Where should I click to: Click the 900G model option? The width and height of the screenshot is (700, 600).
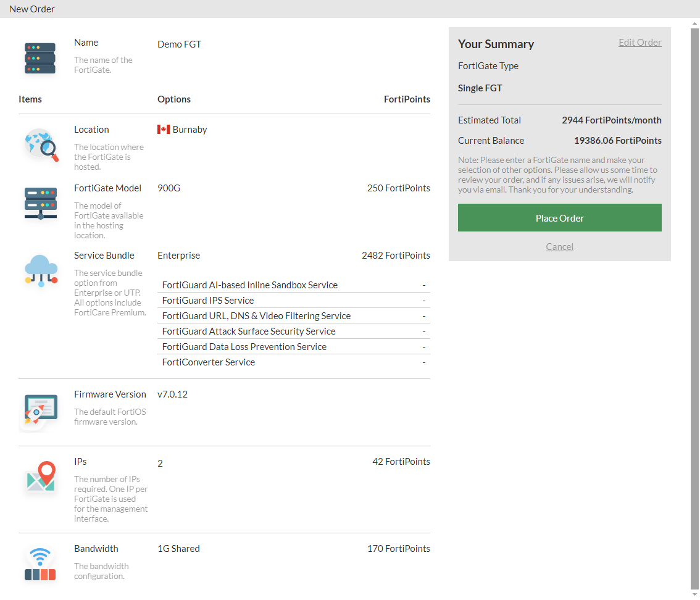tap(169, 188)
